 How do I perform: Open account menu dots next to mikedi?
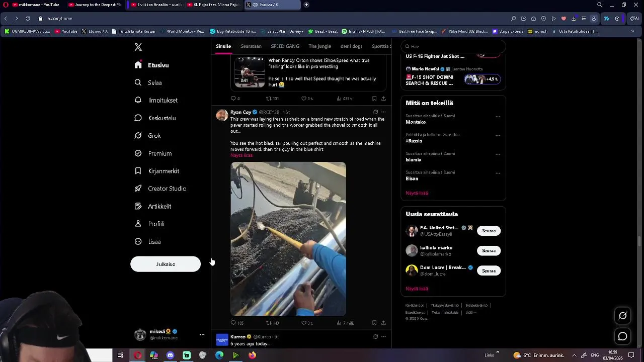202,334
